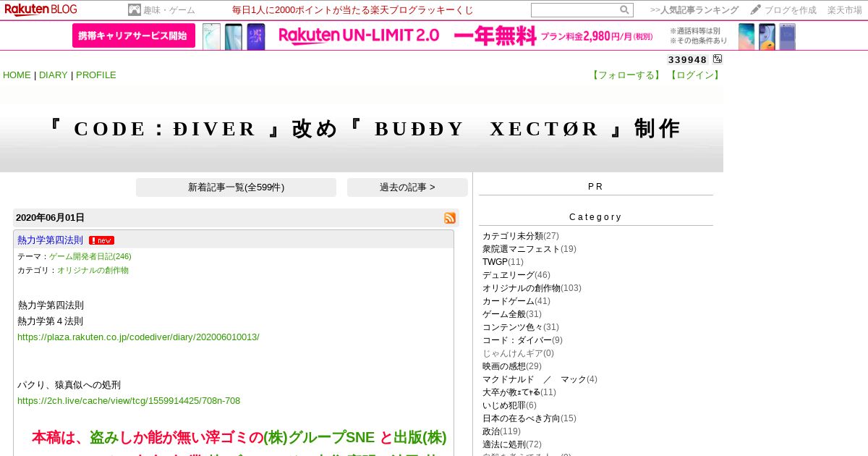This screenshot has height=456, width=868.
Task: Focus the blog search input field
Action: pyautogui.click(x=575, y=10)
